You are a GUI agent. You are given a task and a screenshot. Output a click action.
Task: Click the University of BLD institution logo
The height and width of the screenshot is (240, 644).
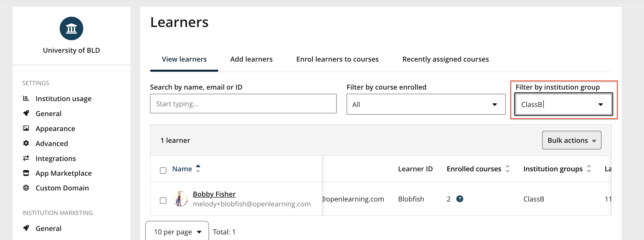click(x=71, y=28)
